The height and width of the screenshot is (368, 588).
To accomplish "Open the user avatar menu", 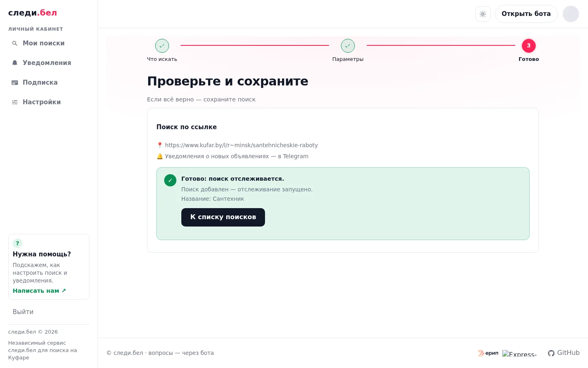I will click(571, 14).
